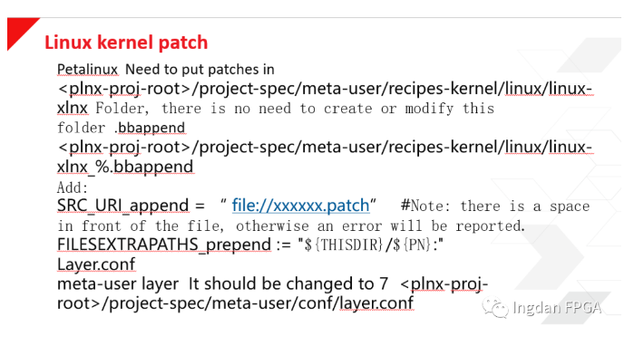Click the underlined layer.conf at path end
Viewport: 644px width, 346px height.
click(376, 303)
